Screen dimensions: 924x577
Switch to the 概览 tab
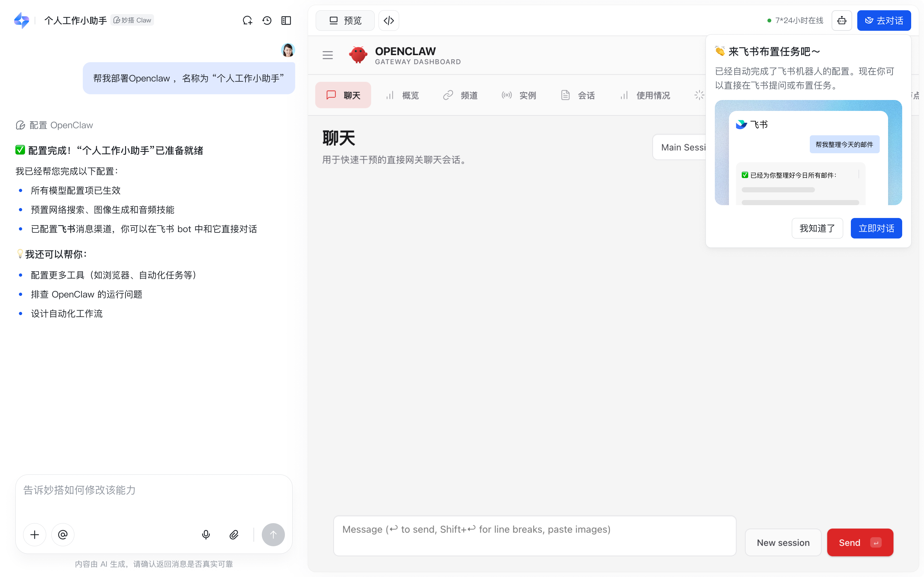402,96
